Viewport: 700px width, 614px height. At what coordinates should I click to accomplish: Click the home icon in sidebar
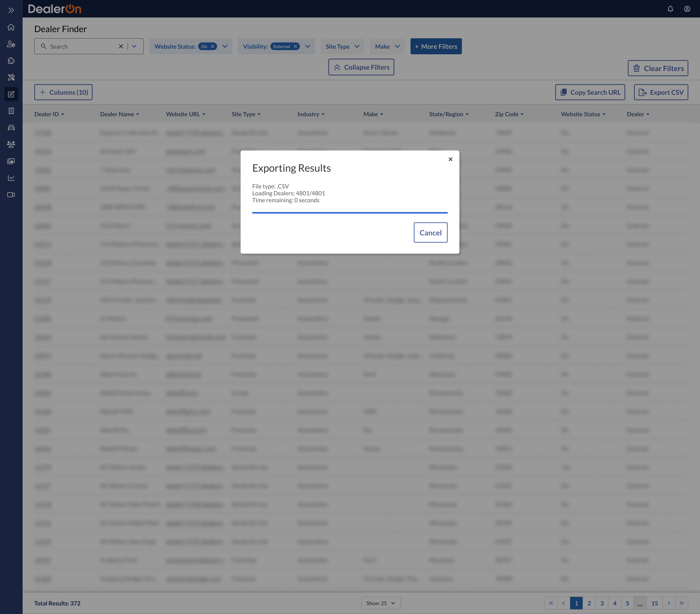tap(11, 27)
